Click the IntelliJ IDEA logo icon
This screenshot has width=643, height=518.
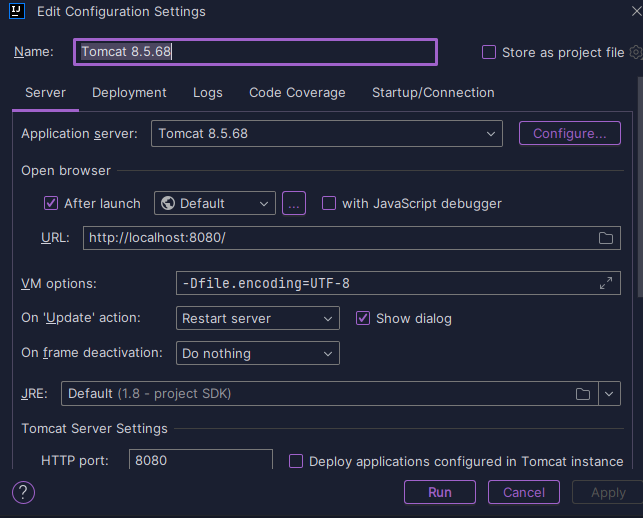pyautogui.click(x=17, y=11)
